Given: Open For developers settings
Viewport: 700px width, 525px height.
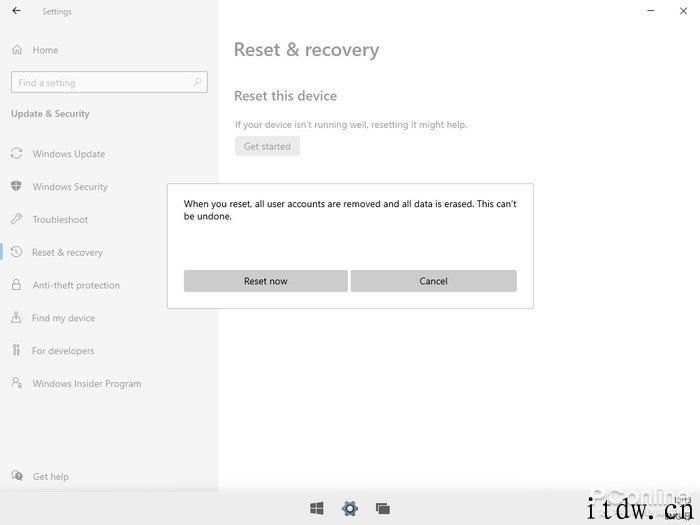Looking at the screenshot, I should click(x=63, y=351).
